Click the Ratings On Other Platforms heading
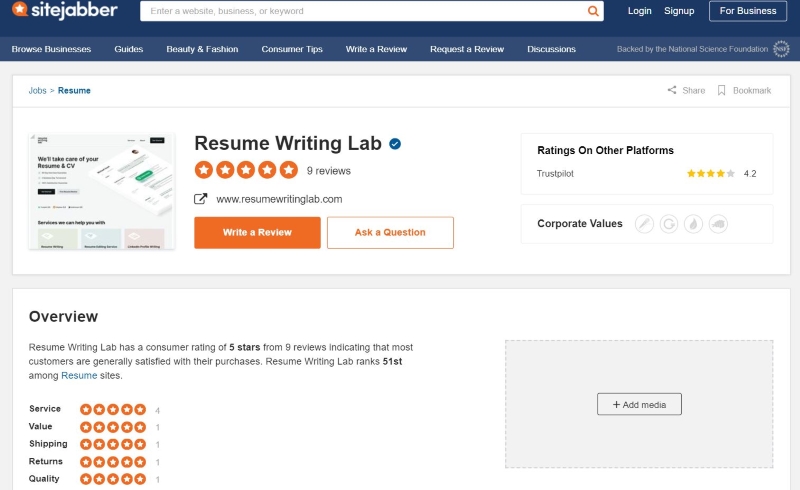Screen dimensions: 800x490 605,150
